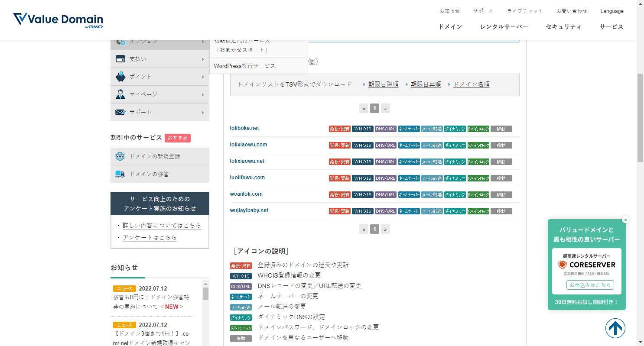
Task: Go to previous page in top pagination
Action: point(364,108)
